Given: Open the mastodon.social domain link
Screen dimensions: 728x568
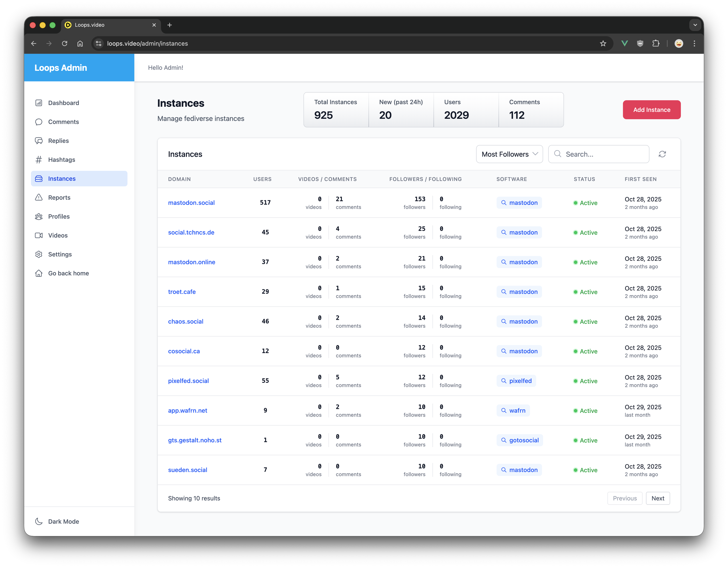Looking at the screenshot, I should (191, 203).
